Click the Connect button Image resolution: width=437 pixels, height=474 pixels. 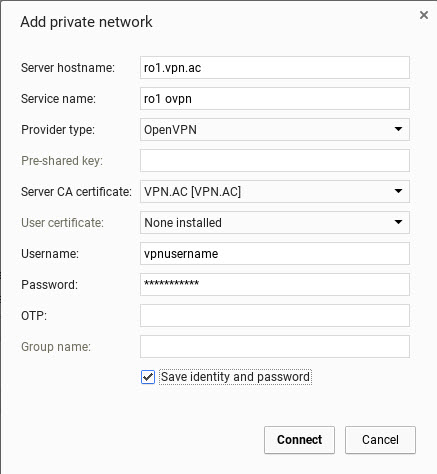[299, 440]
